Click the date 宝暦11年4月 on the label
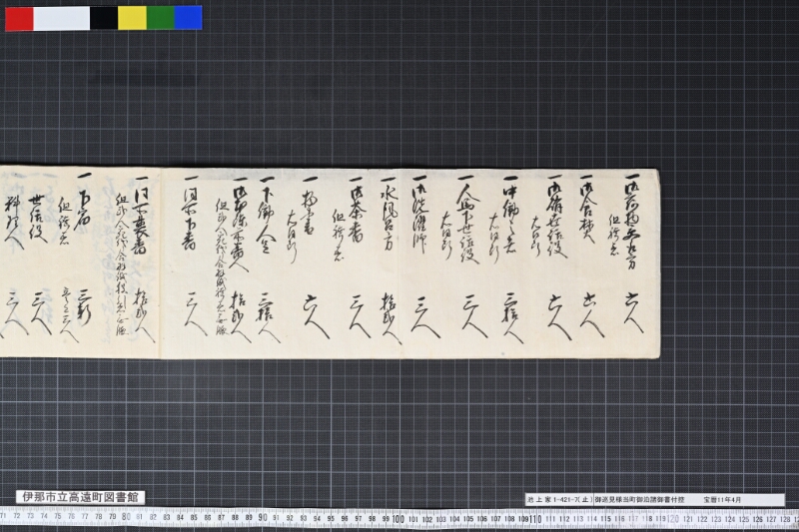Screen dimensions: 799x532 [x=722, y=500]
